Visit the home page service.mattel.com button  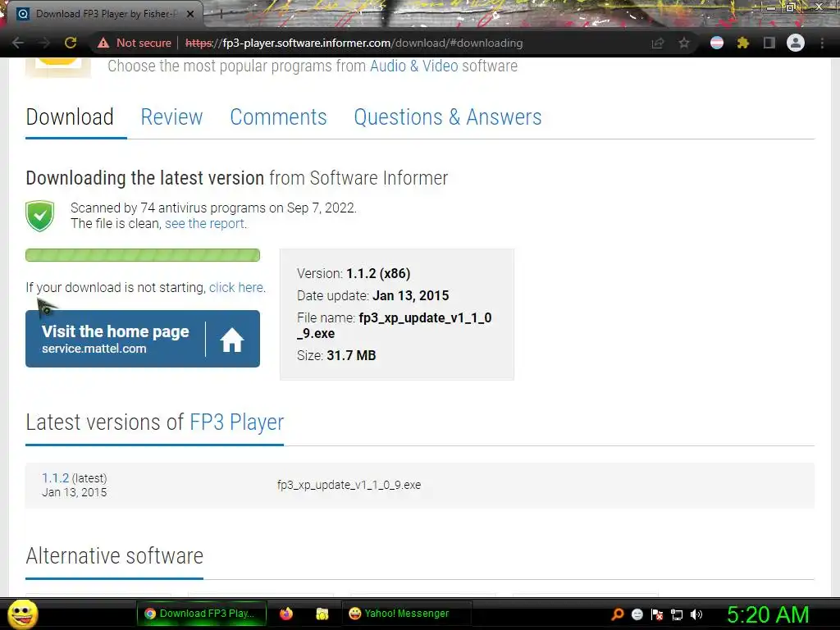(143, 339)
